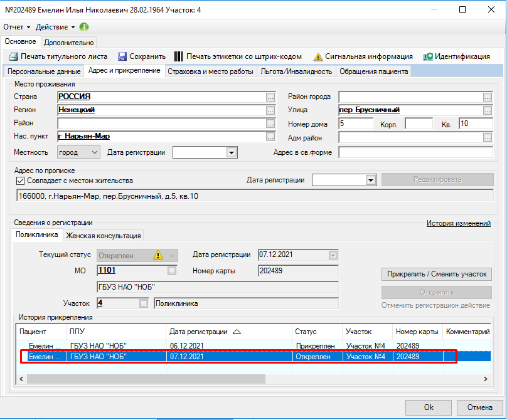The image size is (507, 420).
Task: Click Прикрепить / Сменить участок button
Action: [436, 275]
